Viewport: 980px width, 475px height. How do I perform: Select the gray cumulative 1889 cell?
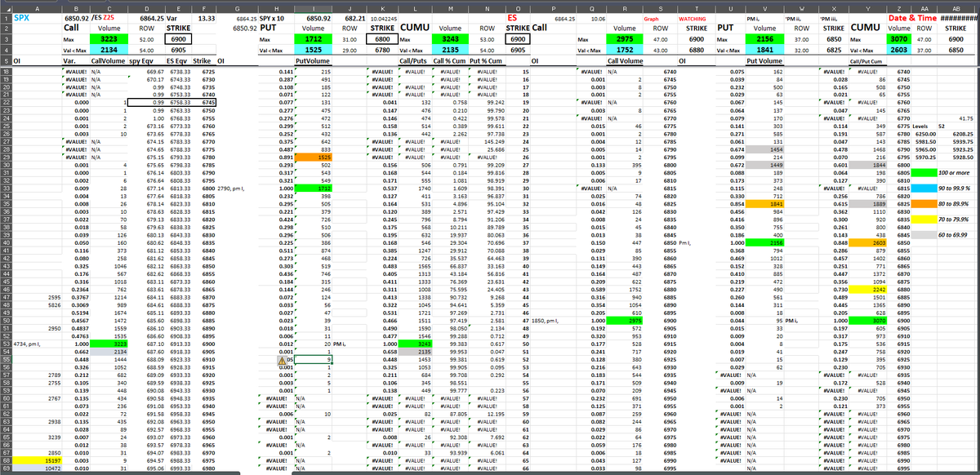coord(866,204)
